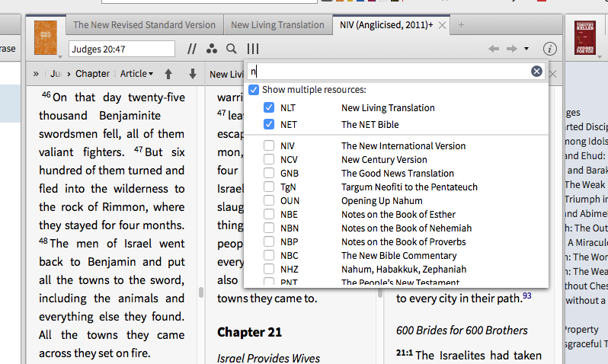Go to next article down arrow
Viewport: 608px width, 364px height.
click(x=193, y=74)
